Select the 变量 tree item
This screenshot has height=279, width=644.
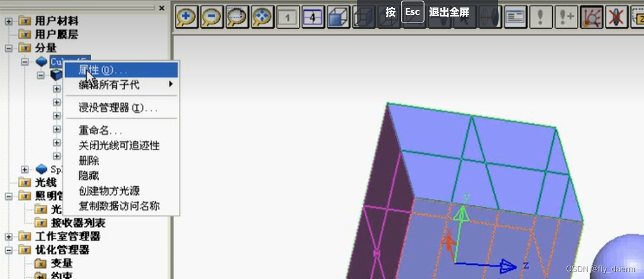coord(62,264)
